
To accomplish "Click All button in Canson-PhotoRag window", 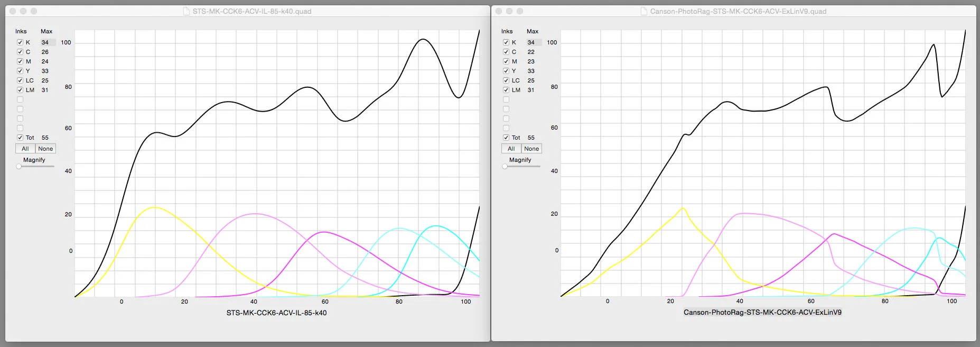I will (511, 149).
